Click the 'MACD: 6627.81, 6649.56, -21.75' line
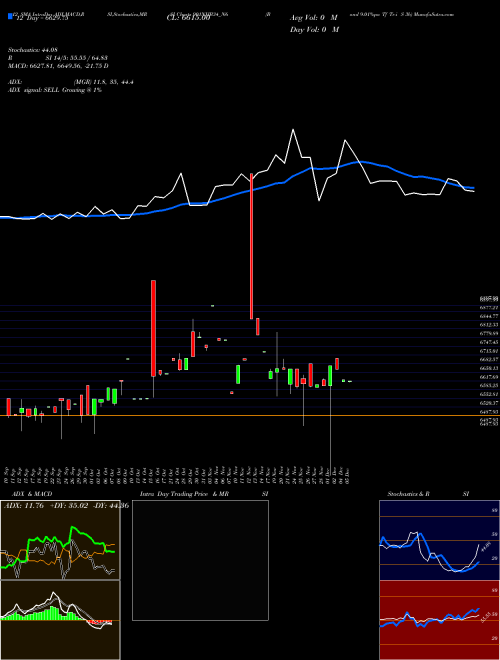The height and width of the screenshot is (660, 500). click(58, 66)
